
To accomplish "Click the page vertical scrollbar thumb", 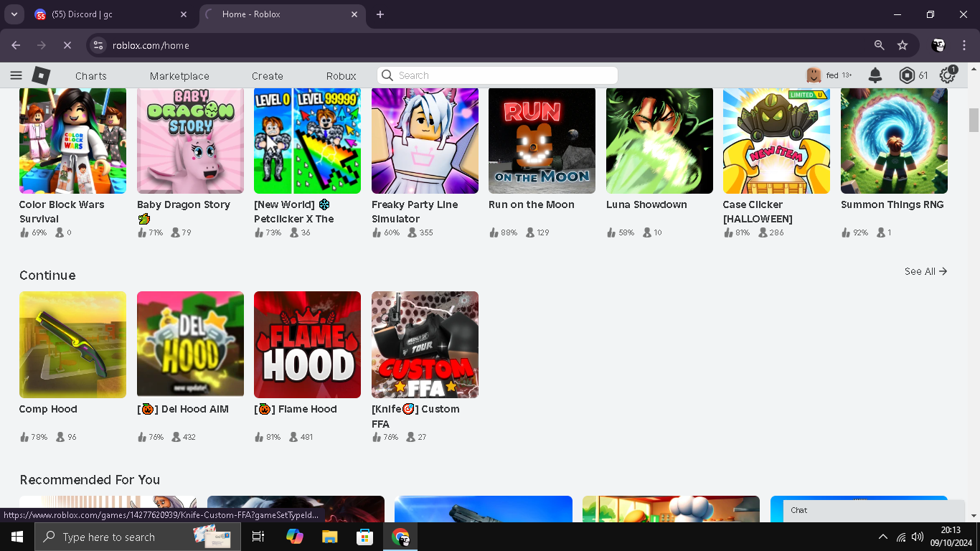I will [x=974, y=120].
